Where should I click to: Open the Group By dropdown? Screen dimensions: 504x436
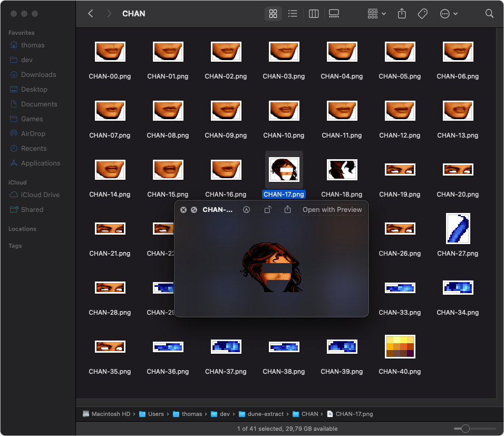point(376,14)
